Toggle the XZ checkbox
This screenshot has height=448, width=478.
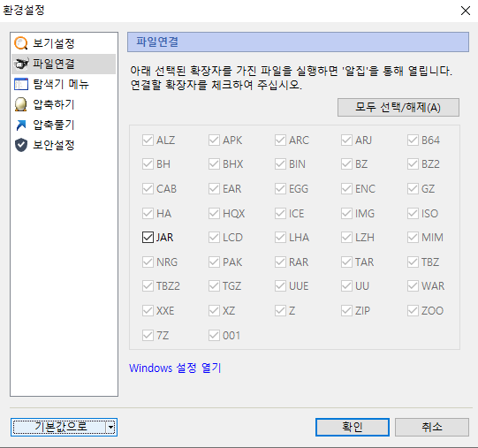214,311
